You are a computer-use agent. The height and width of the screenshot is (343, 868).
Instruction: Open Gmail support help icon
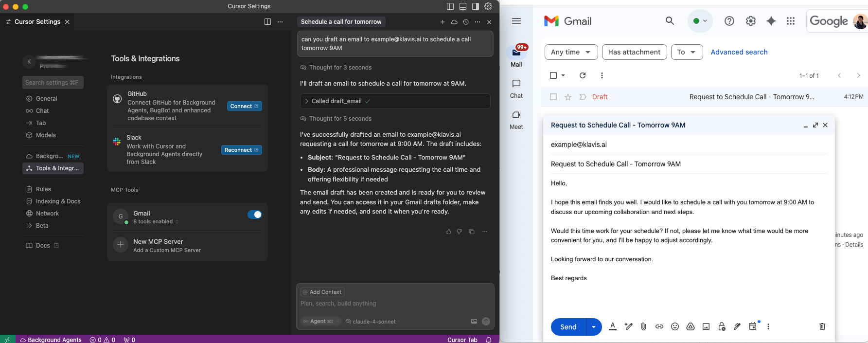pos(729,21)
